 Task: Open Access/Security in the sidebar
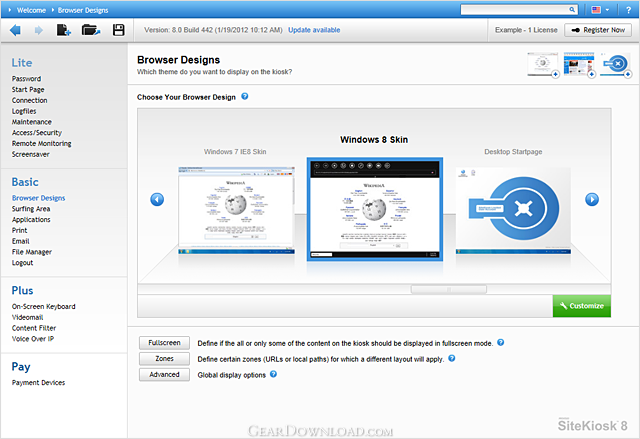click(x=37, y=133)
